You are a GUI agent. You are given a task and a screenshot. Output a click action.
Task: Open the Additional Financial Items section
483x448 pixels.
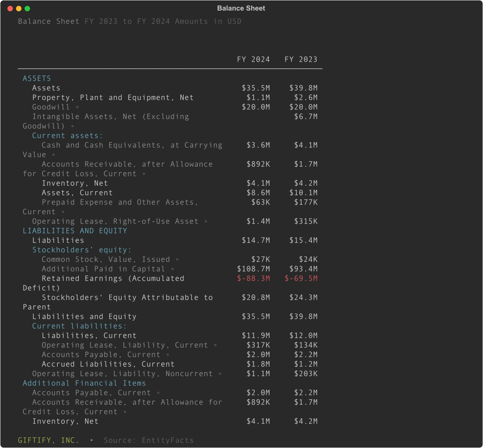tap(84, 383)
